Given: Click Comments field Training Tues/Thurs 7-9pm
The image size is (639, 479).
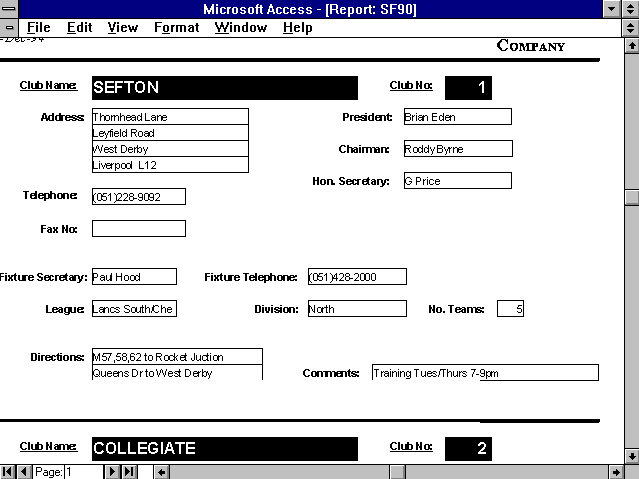Looking at the screenshot, I should tap(485, 373).
